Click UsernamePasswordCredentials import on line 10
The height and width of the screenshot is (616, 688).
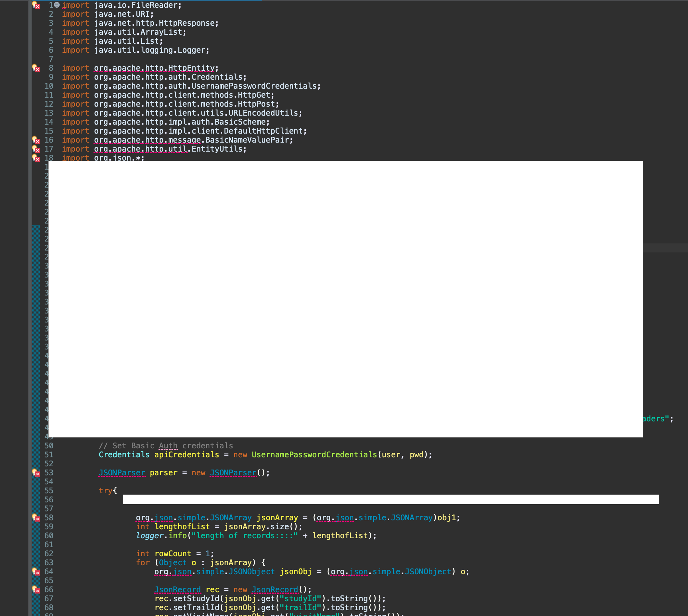pos(207,86)
